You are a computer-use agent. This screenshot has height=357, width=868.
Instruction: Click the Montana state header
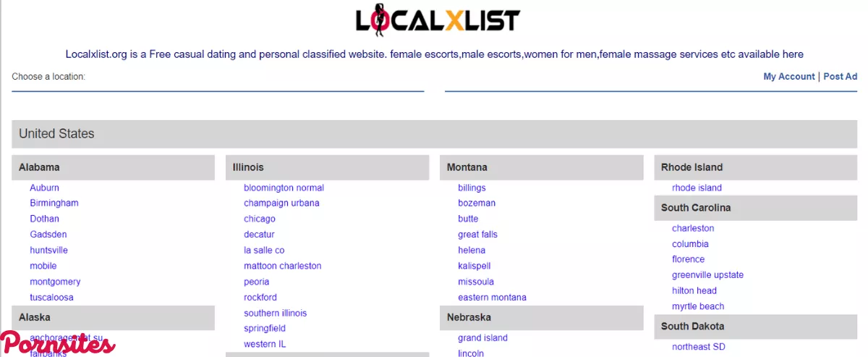(467, 167)
